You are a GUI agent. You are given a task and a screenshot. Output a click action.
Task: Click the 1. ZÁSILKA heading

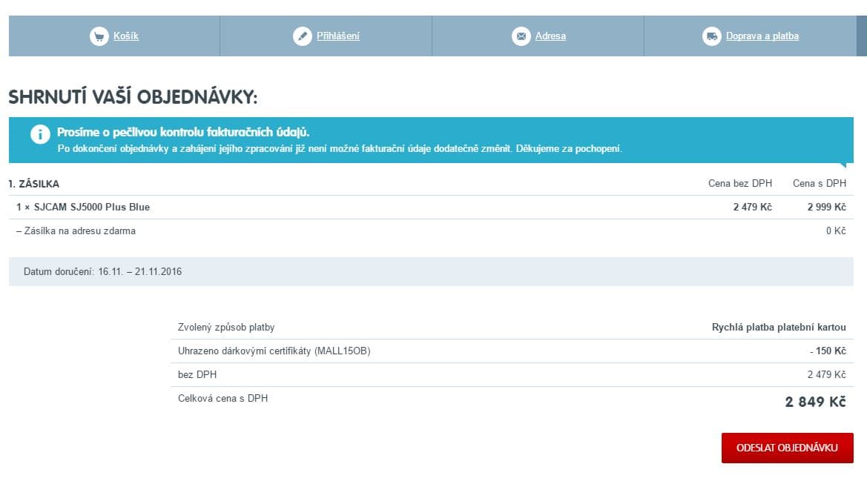(x=33, y=184)
